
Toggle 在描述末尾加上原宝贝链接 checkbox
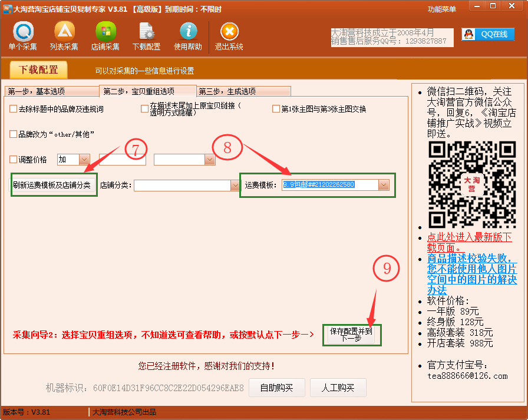point(144,109)
